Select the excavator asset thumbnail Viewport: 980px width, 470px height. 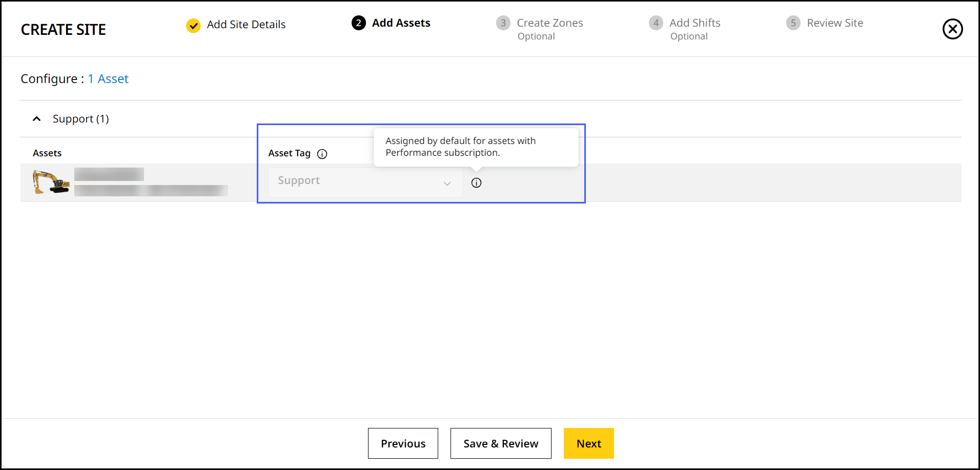pyautogui.click(x=51, y=182)
